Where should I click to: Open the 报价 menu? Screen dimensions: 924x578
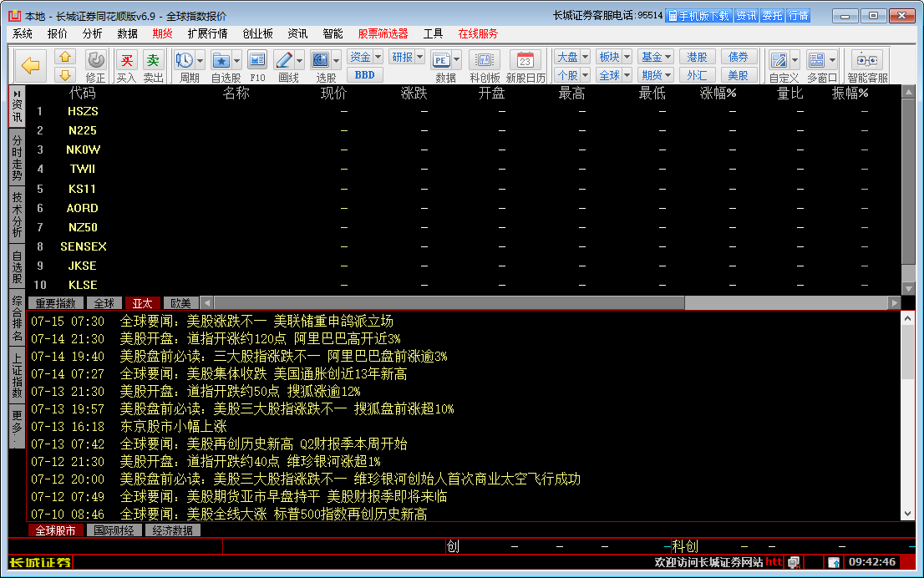pos(57,33)
